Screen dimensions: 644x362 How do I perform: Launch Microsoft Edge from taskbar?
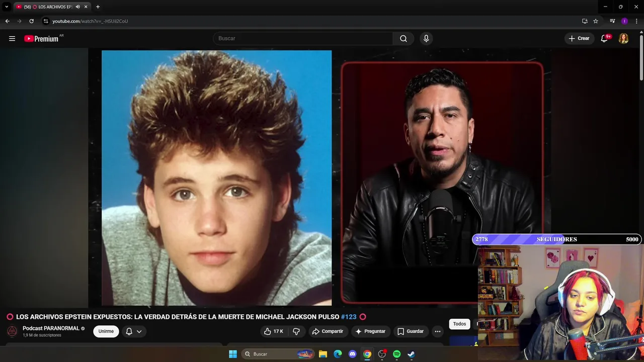click(x=338, y=354)
